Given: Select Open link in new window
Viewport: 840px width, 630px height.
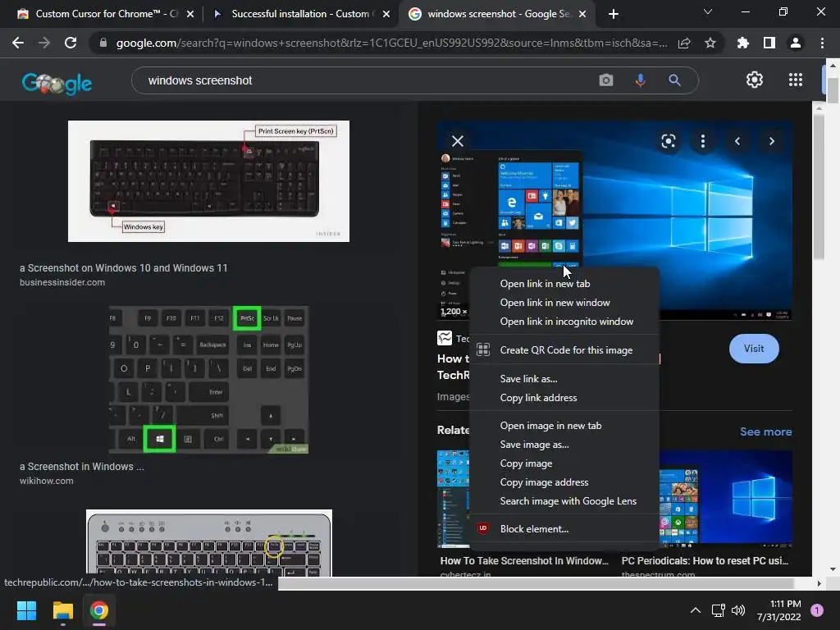Looking at the screenshot, I should [564, 303].
